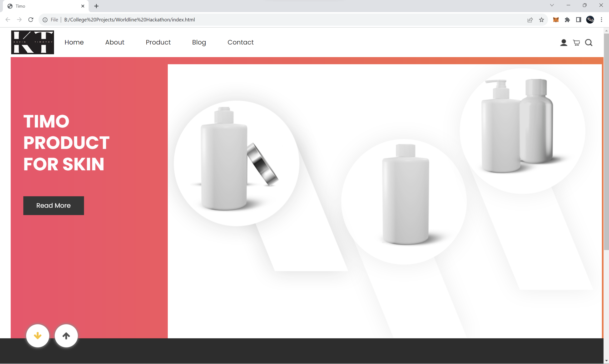The width and height of the screenshot is (609, 364).
Task: Open the shopping cart icon
Action: pyautogui.click(x=576, y=43)
